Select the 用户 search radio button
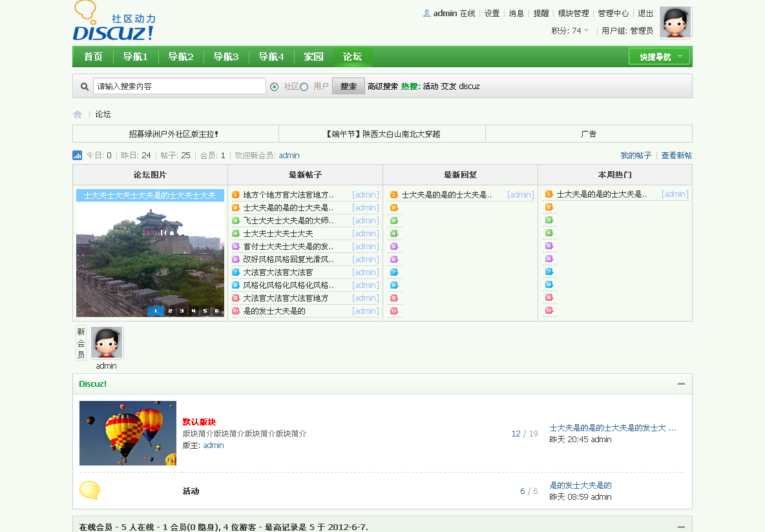This screenshot has width=765, height=532. click(x=304, y=87)
